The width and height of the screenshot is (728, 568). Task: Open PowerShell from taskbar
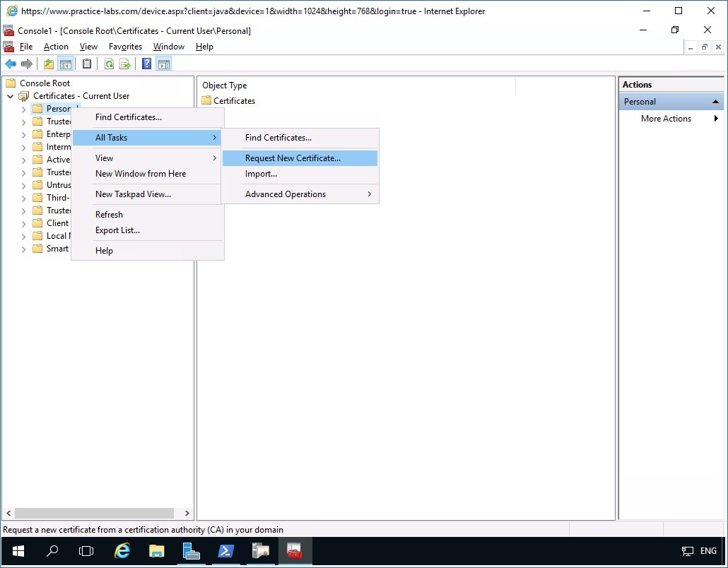225,551
